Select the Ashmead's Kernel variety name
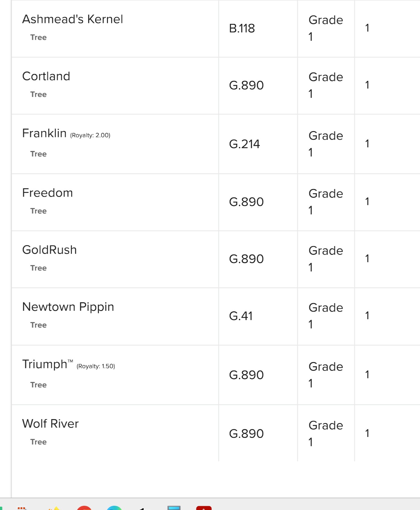 tap(73, 19)
